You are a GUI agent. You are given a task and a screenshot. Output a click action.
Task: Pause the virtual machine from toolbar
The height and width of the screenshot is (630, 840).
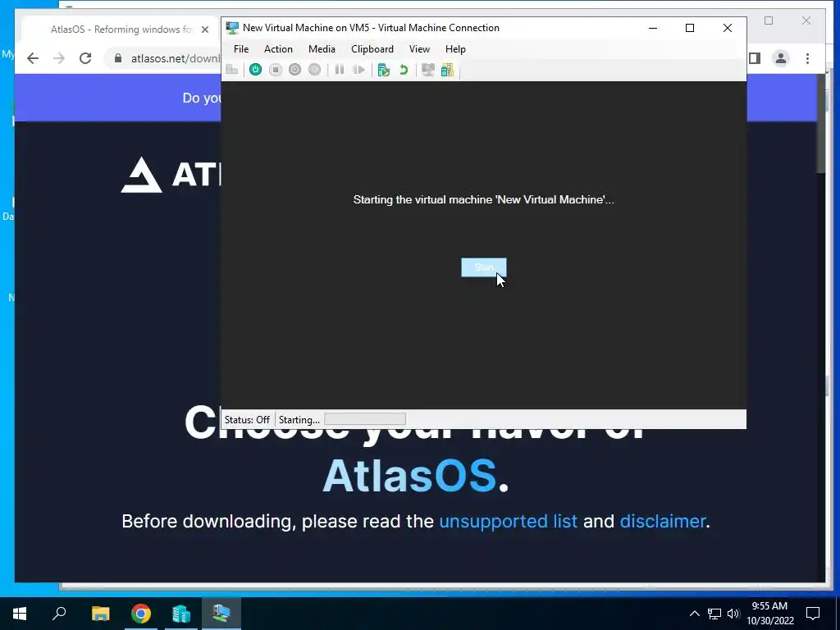(339, 70)
